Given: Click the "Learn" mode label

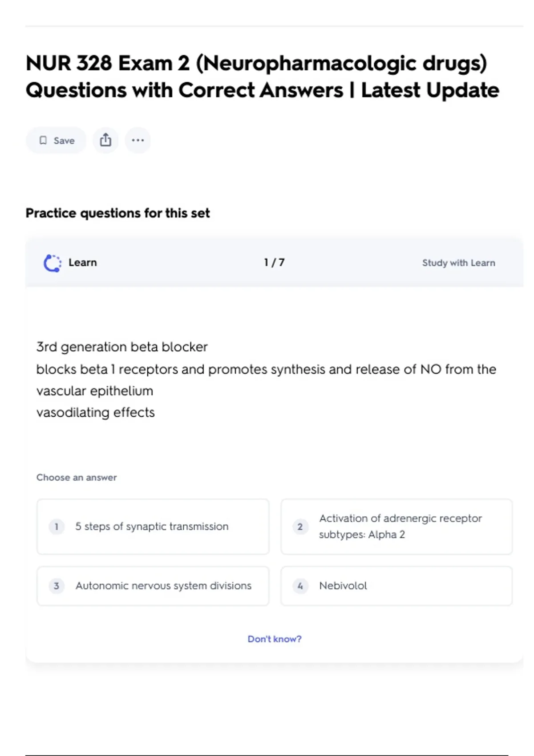Looking at the screenshot, I should tap(83, 262).
